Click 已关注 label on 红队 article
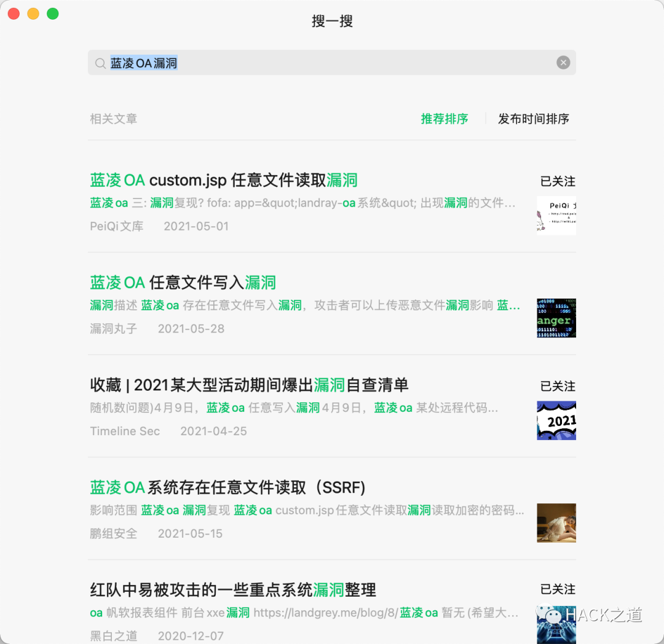The height and width of the screenshot is (644, 664). [x=558, y=589]
